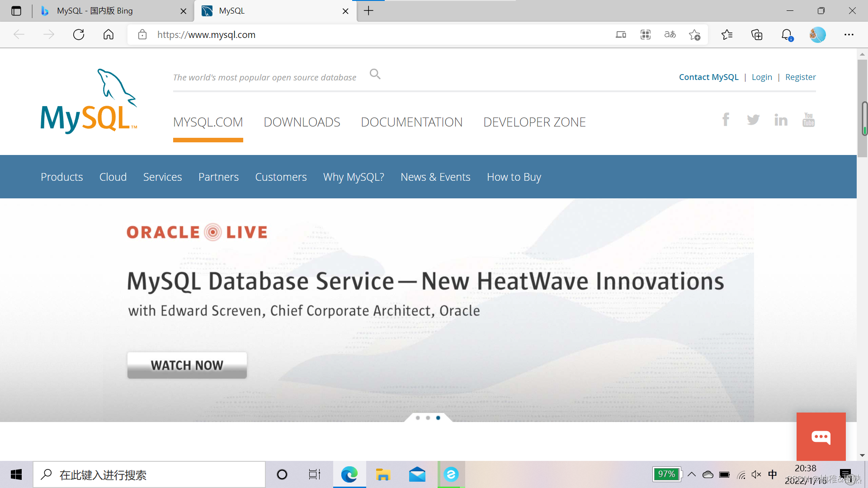Open browser notifications bell icon
The image size is (868, 488).
click(787, 35)
